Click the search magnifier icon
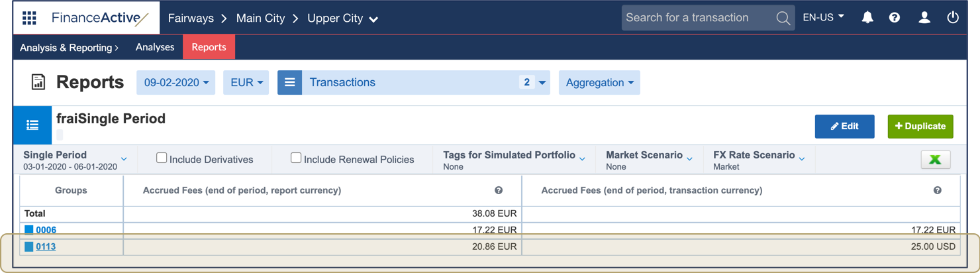Image resolution: width=980 pixels, height=273 pixels. [x=783, y=19]
